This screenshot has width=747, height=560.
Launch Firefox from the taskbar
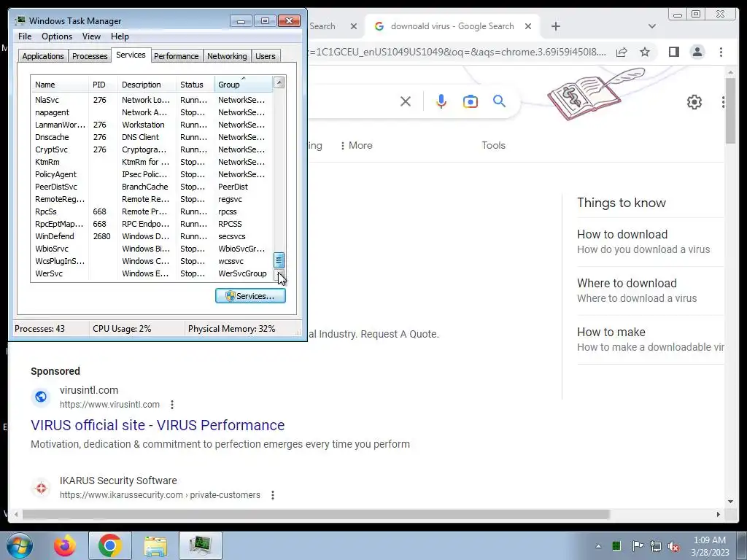coord(65,545)
